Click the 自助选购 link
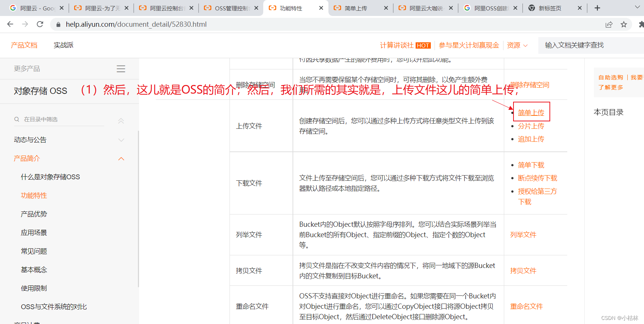 click(611, 78)
